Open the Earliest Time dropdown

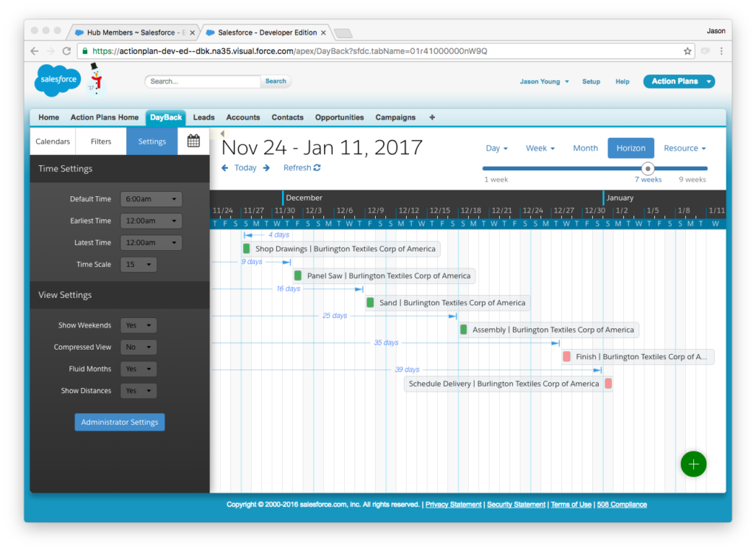click(151, 221)
